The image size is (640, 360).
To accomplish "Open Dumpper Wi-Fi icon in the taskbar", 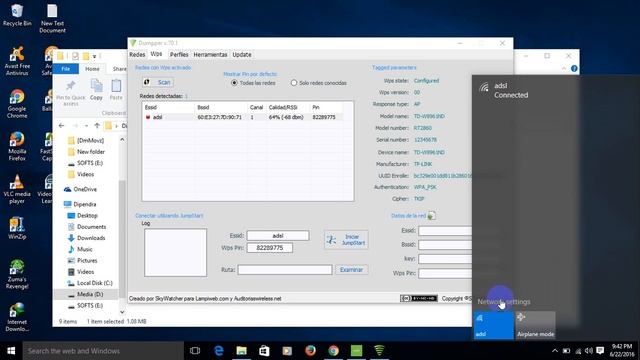I will click(379, 351).
